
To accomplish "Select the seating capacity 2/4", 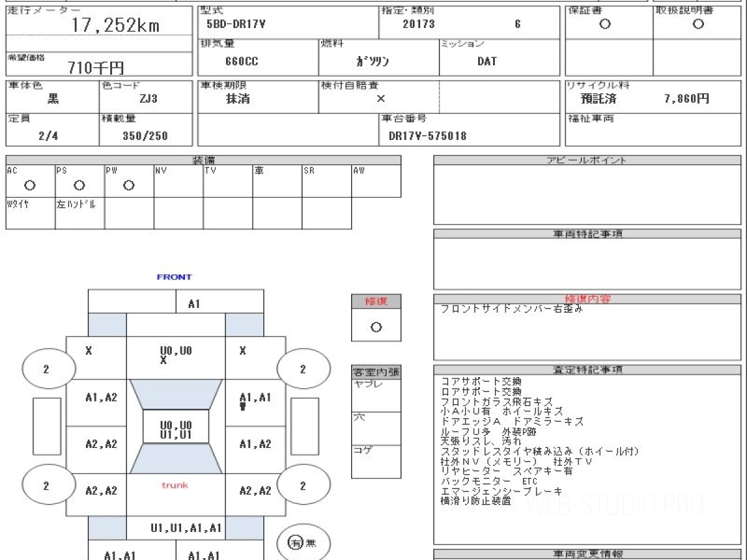I will click(x=48, y=136).
